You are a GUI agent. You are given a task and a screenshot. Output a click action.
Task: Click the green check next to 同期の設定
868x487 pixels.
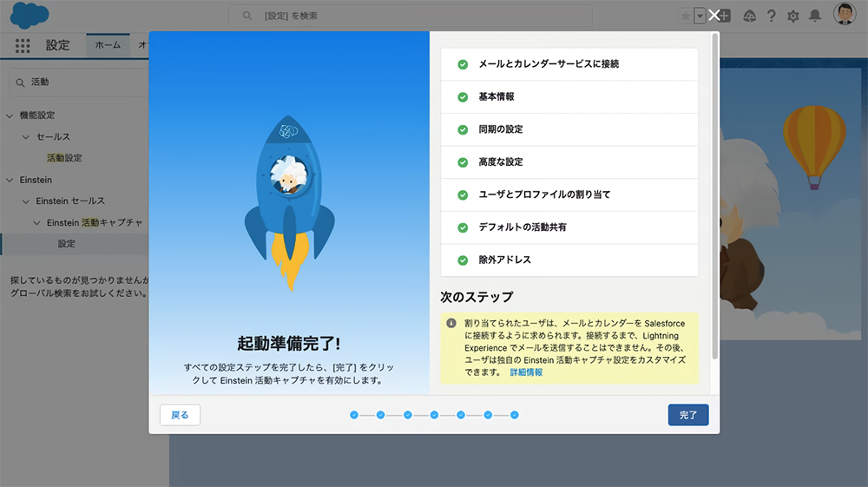[x=463, y=130]
